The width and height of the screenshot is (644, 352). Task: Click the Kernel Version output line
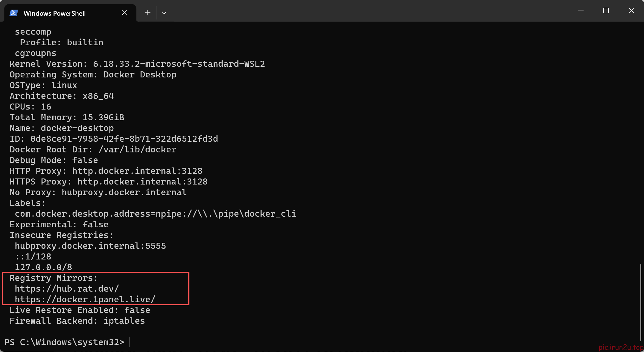pyautogui.click(x=137, y=64)
